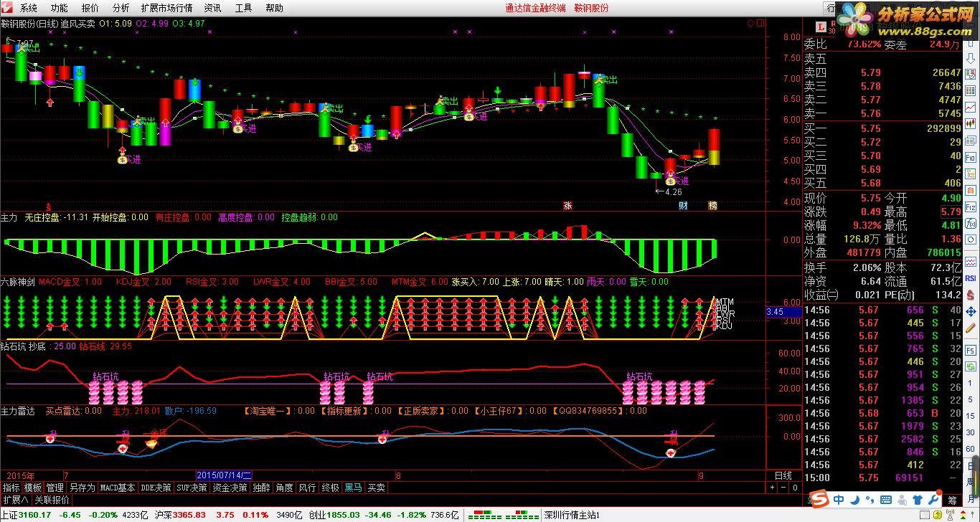The width and height of the screenshot is (980, 522).
Task: Switch to the 资金决策 template tab
Action: coord(230,488)
